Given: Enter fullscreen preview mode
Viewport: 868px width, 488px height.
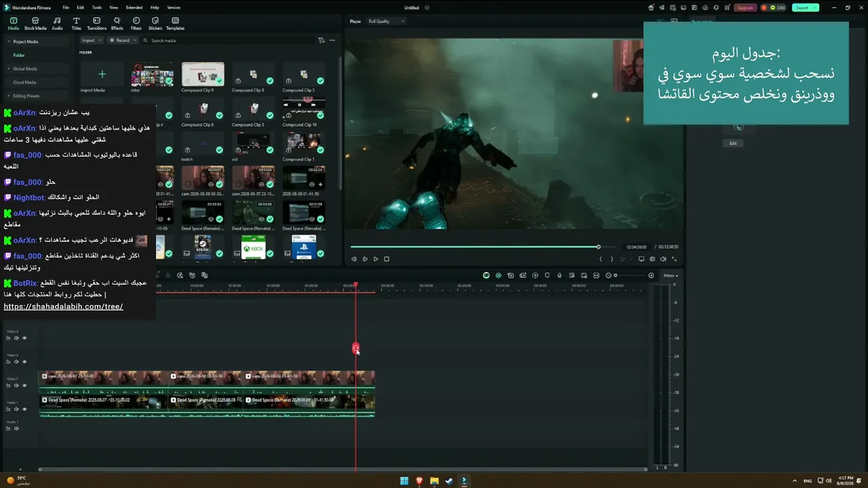Looking at the screenshot, I should click(x=674, y=259).
